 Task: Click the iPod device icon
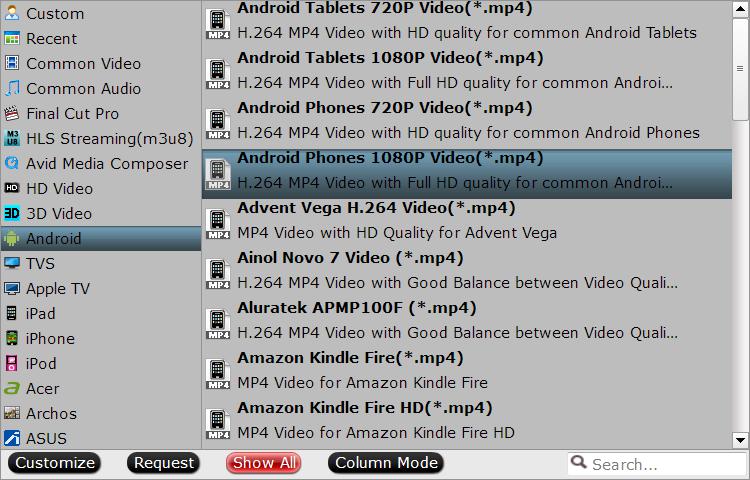tap(12, 363)
